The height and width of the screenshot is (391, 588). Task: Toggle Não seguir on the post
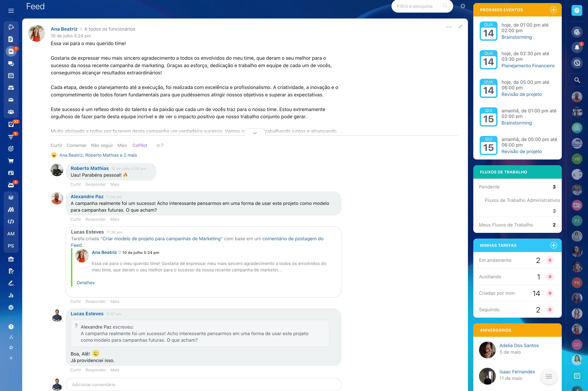(102, 145)
